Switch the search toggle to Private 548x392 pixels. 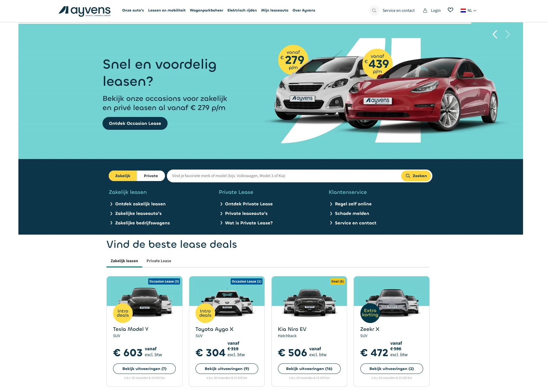pyautogui.click(x=151, y=176)
